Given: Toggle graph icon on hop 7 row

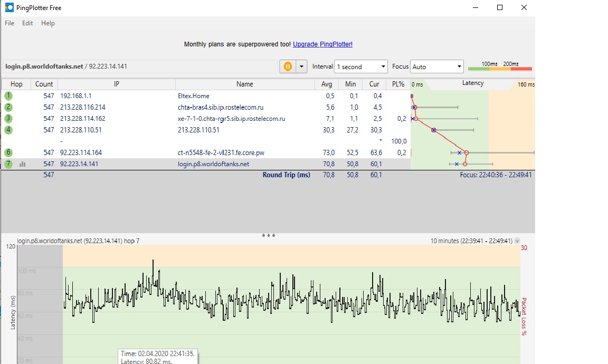Looking at the screenshot, I should (x=23, y=164).
